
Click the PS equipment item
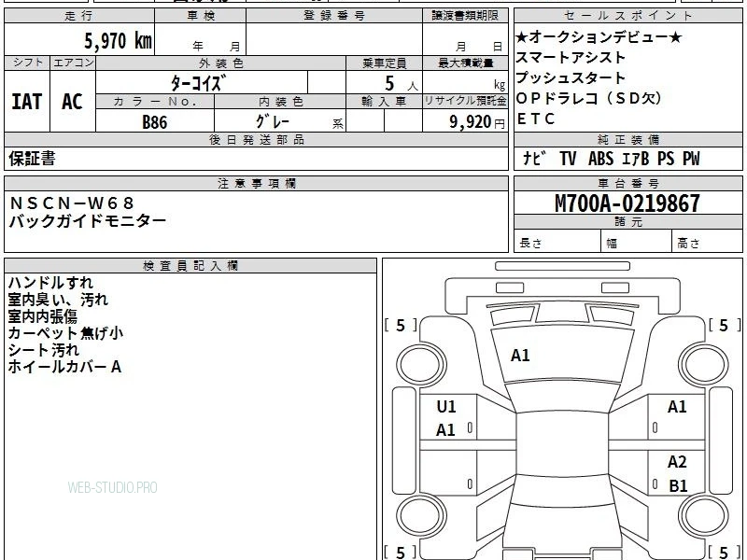pyautogui.click(x=666, y=159)
